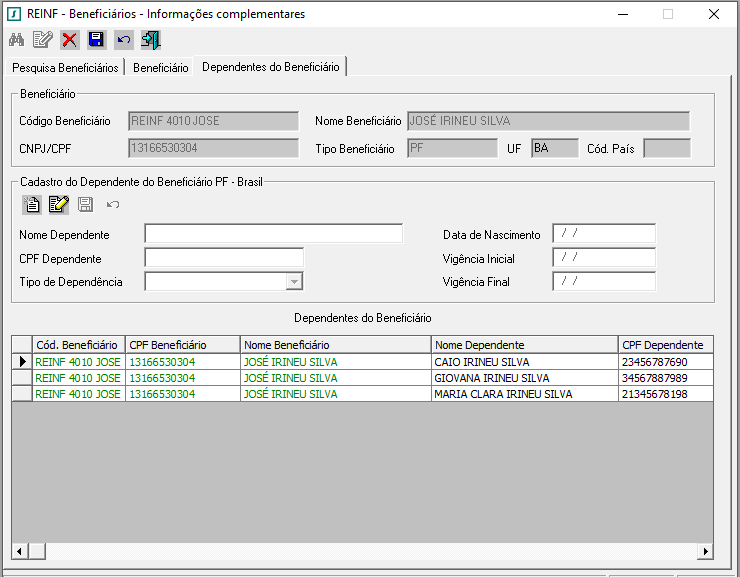Screen dimensions: 740x577
Task: Click the Data de Nascimento date field
Action: [604, 234]
